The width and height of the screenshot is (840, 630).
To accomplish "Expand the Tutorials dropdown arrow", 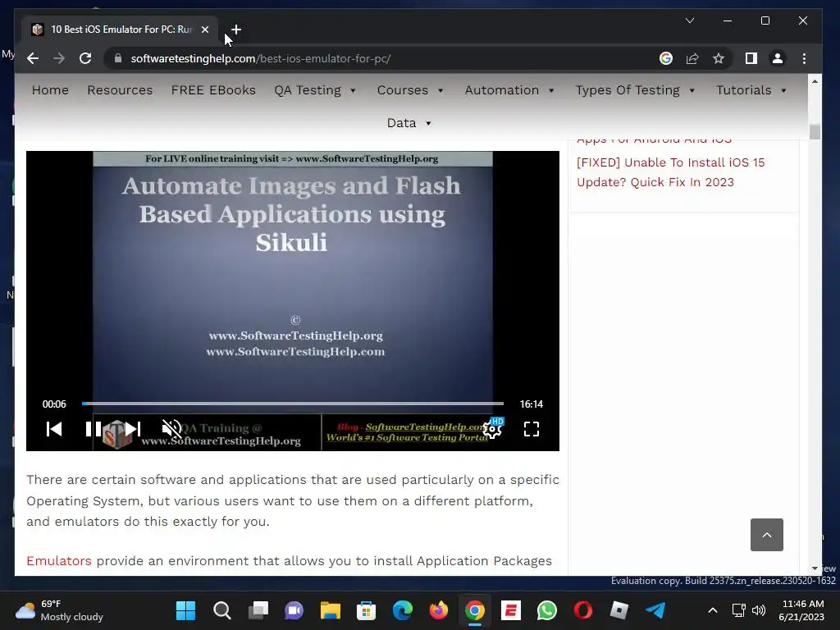I will (783, 90).
